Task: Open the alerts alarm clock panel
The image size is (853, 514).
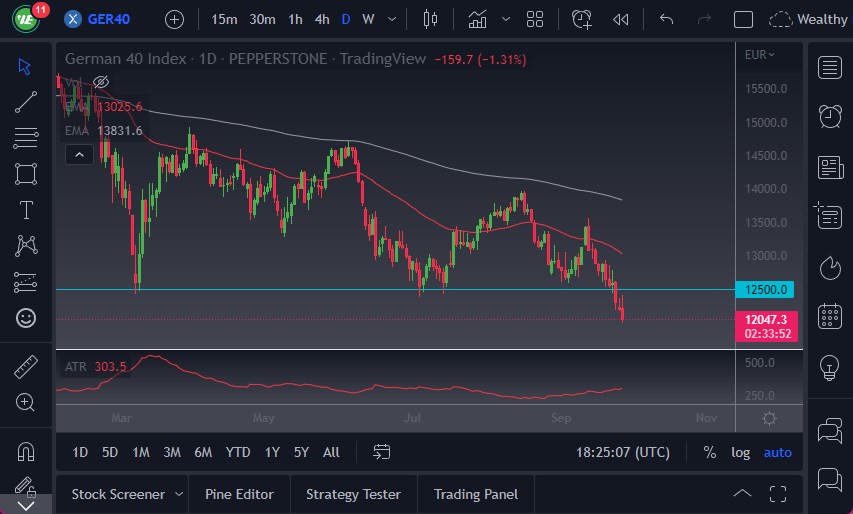Action: tap(829, 117)
